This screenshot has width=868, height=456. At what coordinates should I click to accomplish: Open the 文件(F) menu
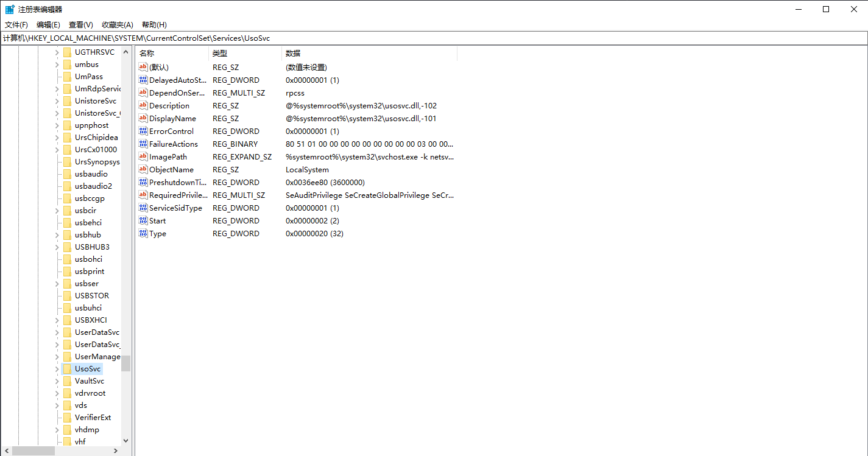pyautogui.click(x=16, y=25)
